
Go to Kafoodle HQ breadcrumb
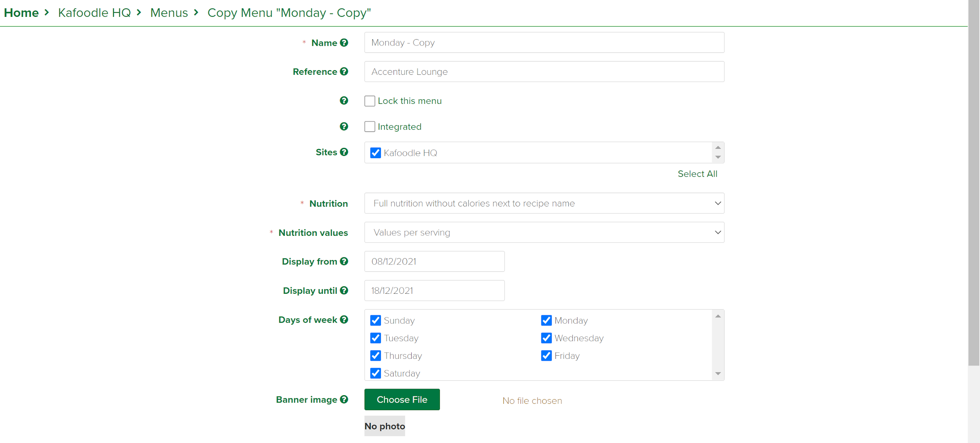[x=94, y=13]
